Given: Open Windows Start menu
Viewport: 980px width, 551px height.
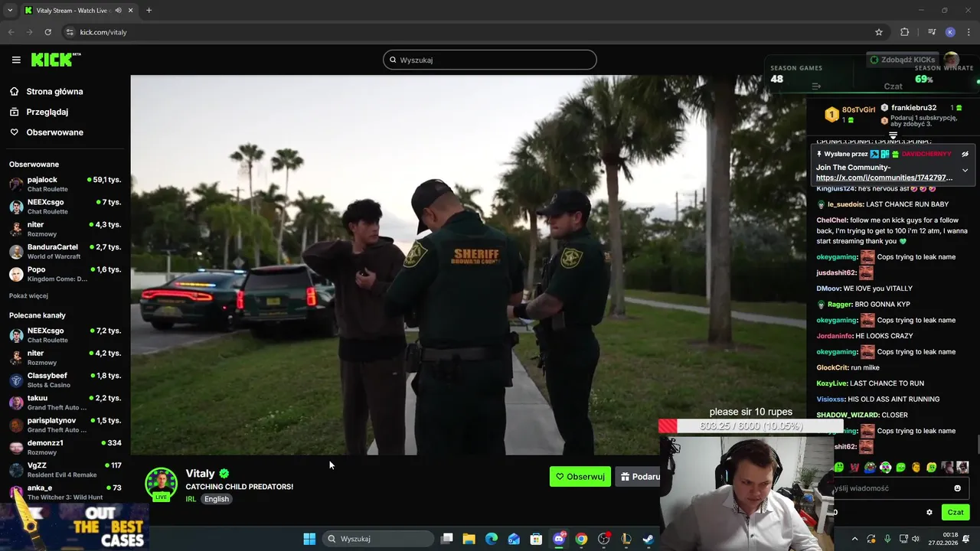Looking at the screenshot, I should pyautogui.click(x=309, y=539).
